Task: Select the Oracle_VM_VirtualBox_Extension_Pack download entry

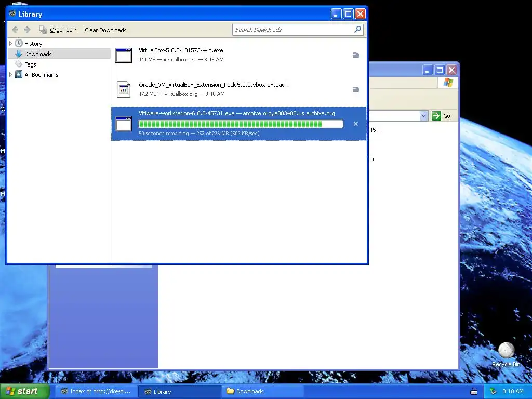Action: [x=239, y=89]
